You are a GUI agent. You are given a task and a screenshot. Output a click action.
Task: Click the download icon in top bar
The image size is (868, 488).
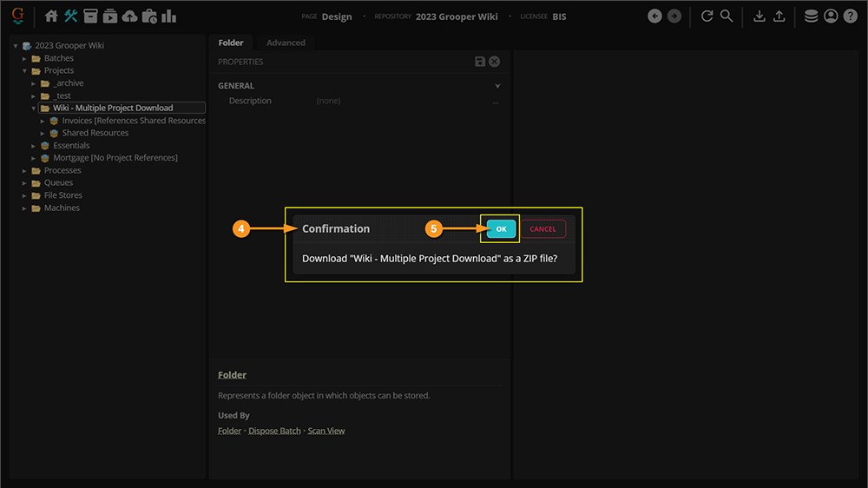[x=759, y=16]
